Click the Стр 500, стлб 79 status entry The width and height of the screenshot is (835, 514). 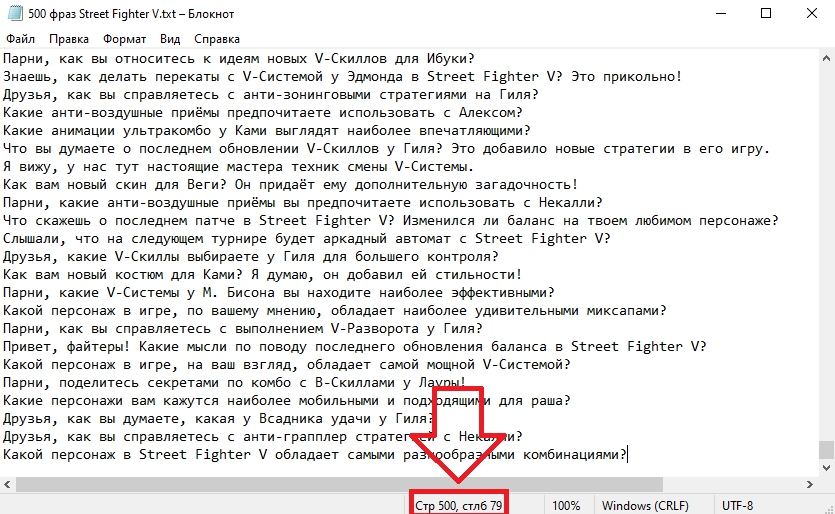[459, 505]
